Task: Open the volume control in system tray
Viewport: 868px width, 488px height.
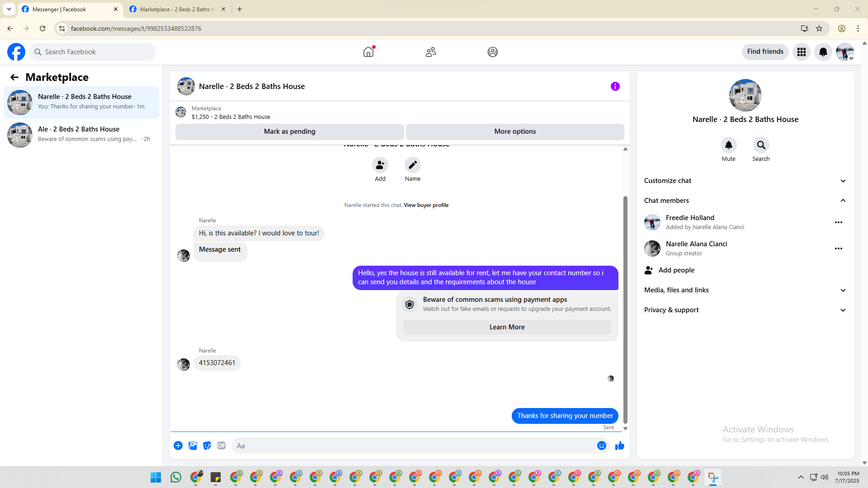Action: 825,477
